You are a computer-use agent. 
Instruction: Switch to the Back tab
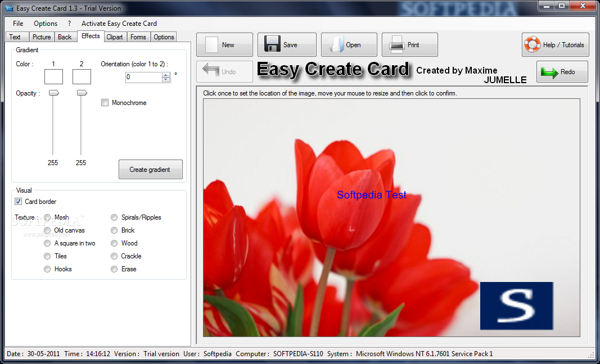[65, 37]
